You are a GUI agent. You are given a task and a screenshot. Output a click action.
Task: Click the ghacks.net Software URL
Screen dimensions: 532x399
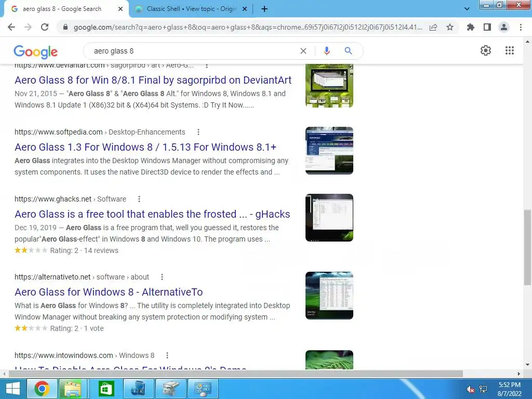click(x=70, y=199)
